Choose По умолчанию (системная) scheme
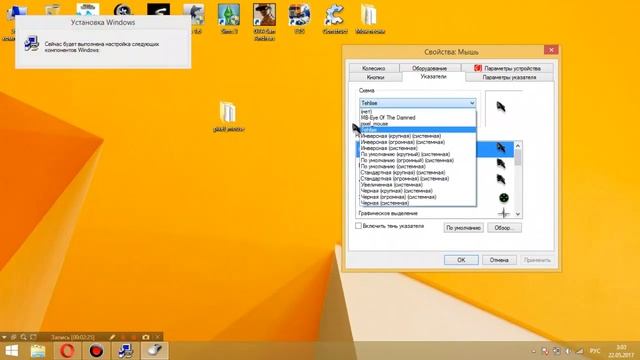 (x=418, y=166)
